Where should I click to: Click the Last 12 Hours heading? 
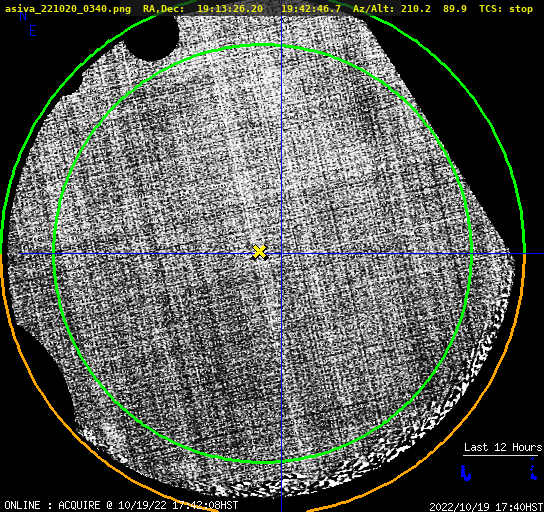pos(503,447)
